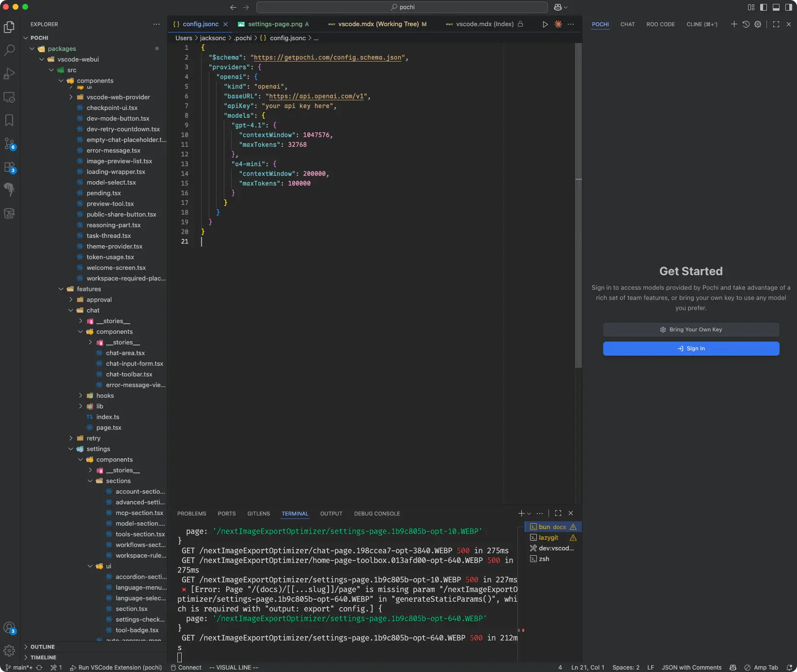Collapse the features folder
Screen dimensions: 797x672
point(89,289)
